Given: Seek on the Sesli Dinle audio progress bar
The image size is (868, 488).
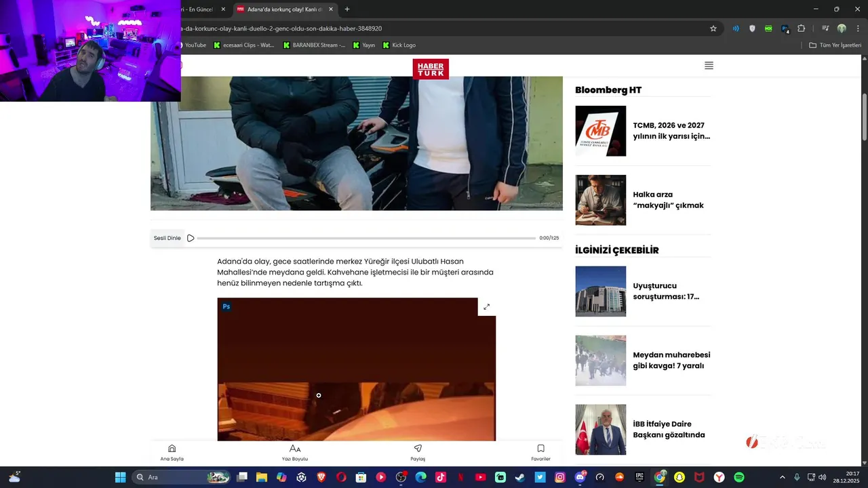Looking at the screenshot, I should pyautogui.click(x=366, y=238).
